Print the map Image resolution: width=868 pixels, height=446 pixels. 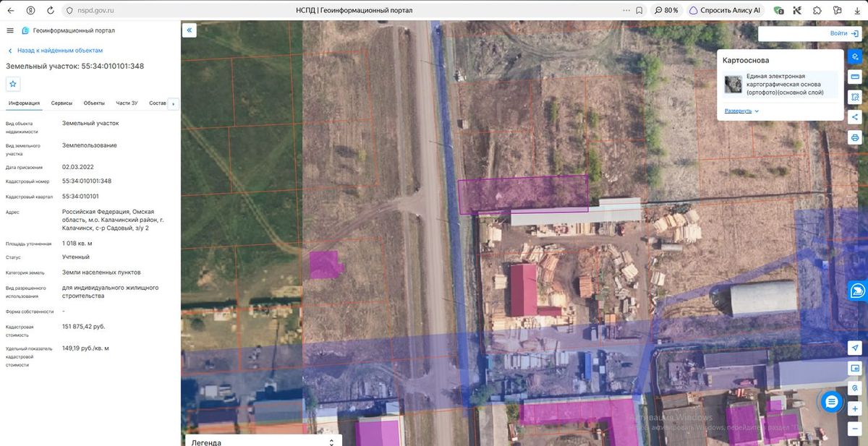coord(855,137)
